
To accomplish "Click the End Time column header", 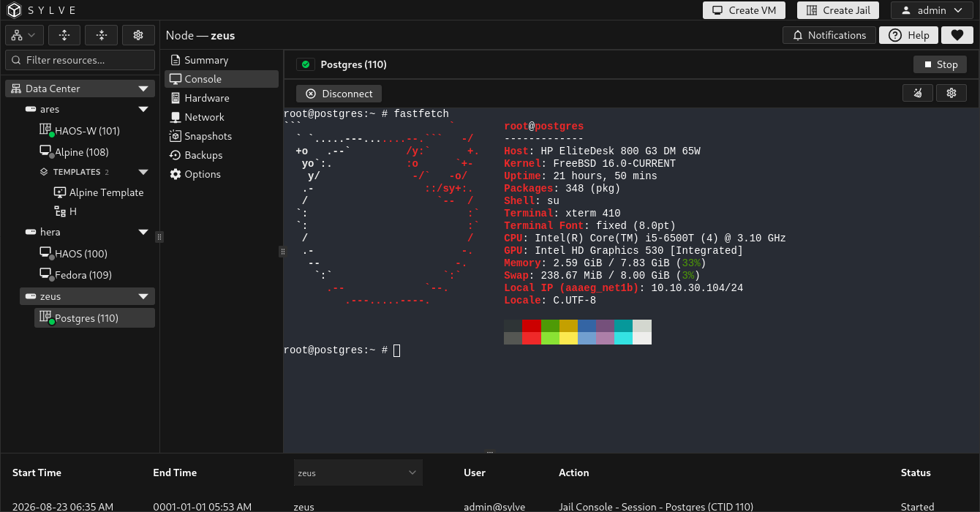I will click(175, 473).
